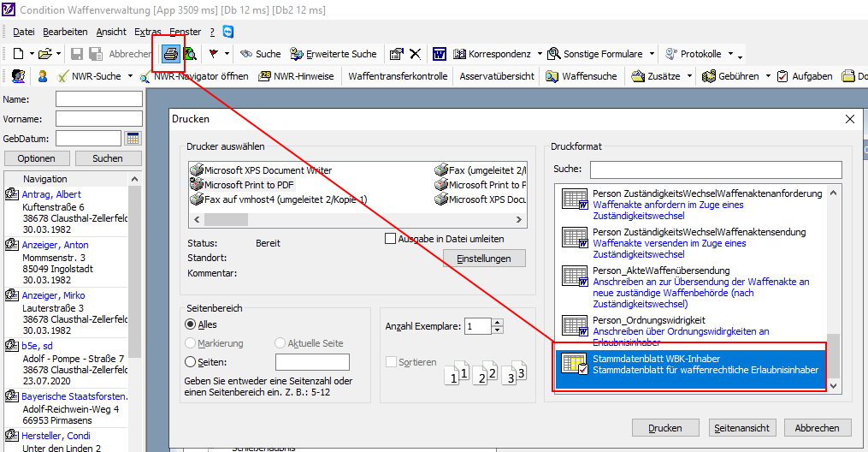Screen dimensions: 868x452
Task: Click the new document icon
Action: [x=17, y=54]
